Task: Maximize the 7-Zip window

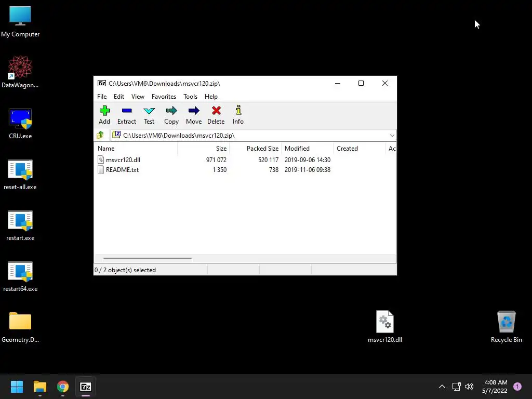Action: 361,83
